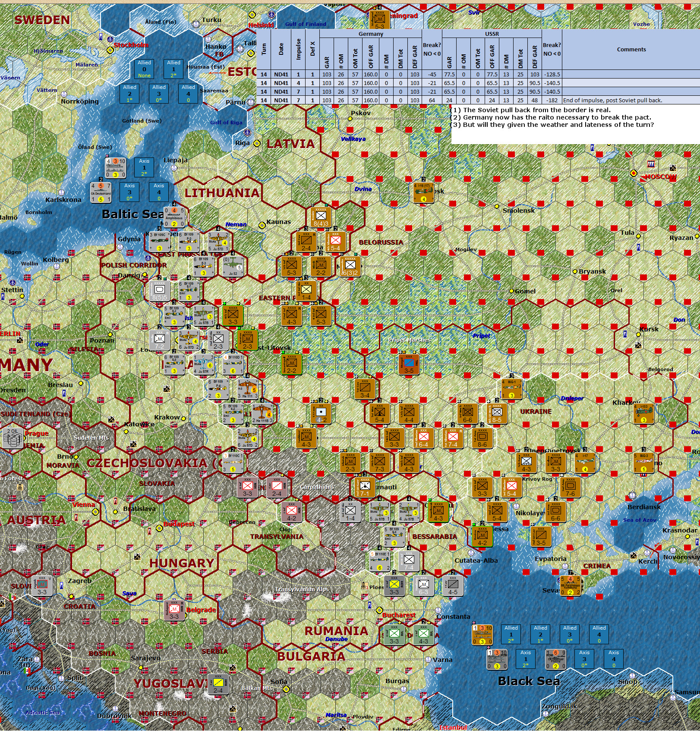Click the -128.5 value in the table
This screenshot has height=731, width=700.
click(552, 74)
